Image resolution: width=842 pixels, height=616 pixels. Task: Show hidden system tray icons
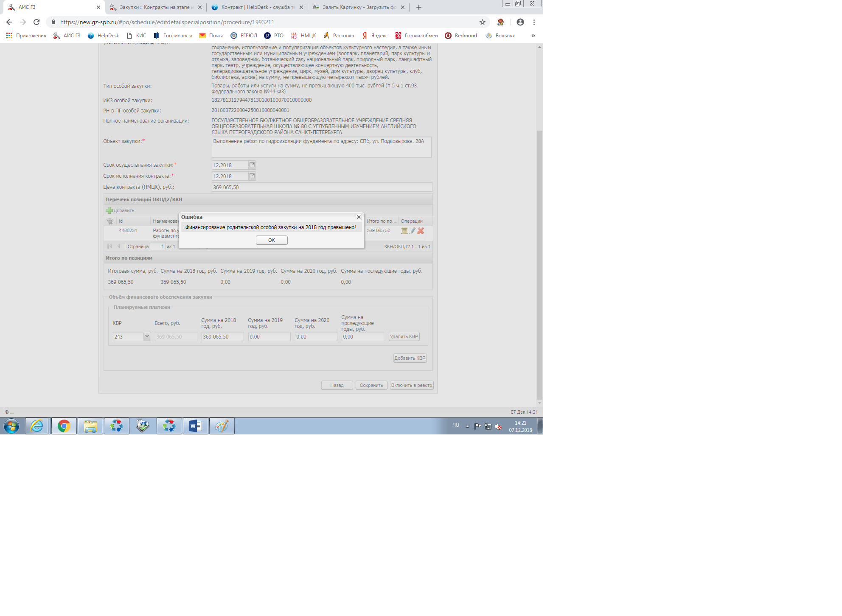(x=467, y=426)
